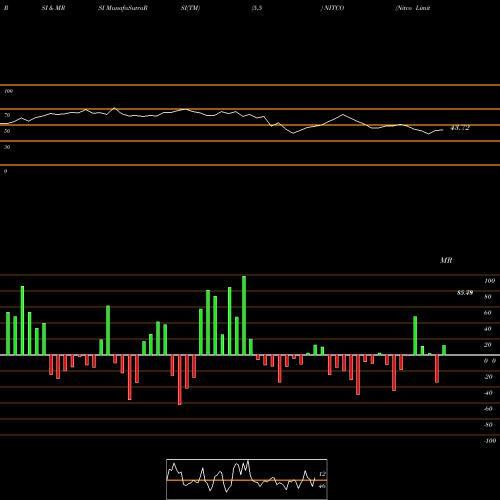
Task: Click the 'SI & MR' header text
Action: 53,8
